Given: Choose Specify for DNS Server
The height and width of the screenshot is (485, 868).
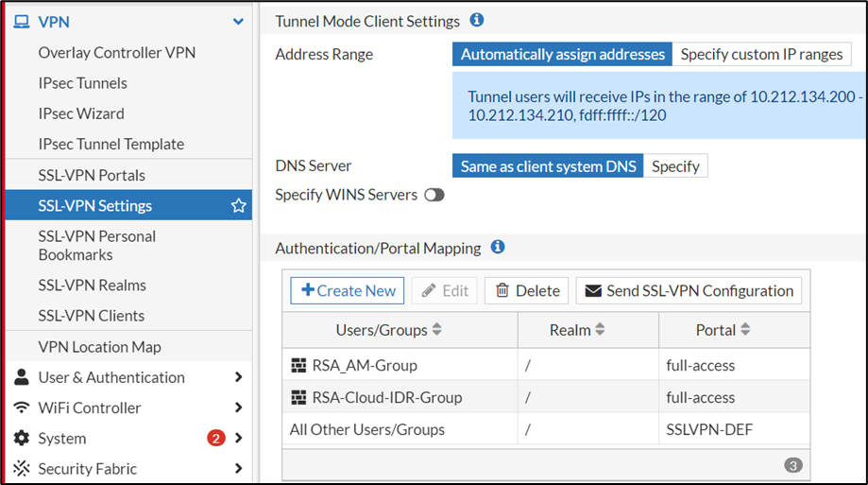Looking at the screenshot, I should [675, 166].
